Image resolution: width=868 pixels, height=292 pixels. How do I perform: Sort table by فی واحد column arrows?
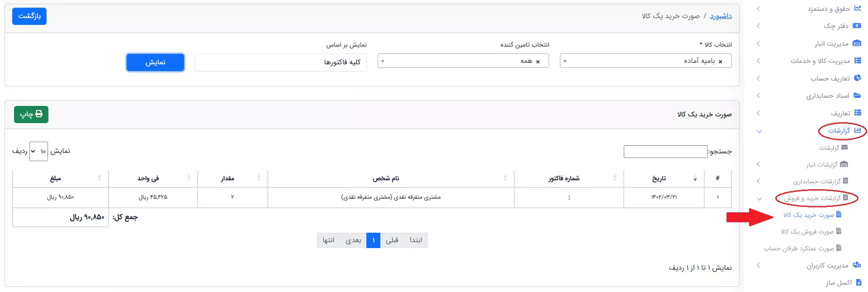pos(189,178)
